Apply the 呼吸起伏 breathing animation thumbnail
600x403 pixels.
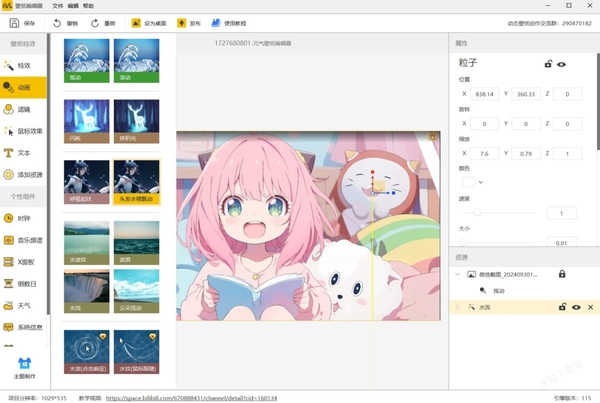click(x=86, y=182)
